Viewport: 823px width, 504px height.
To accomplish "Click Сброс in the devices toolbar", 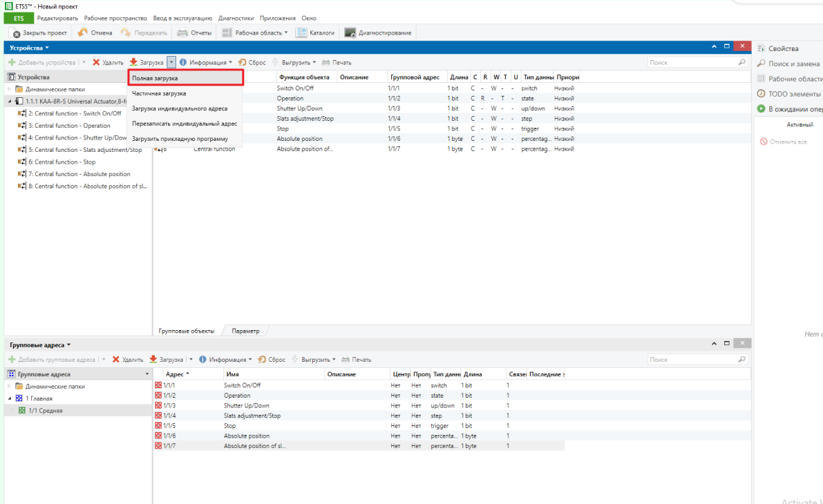I will 252,62.
